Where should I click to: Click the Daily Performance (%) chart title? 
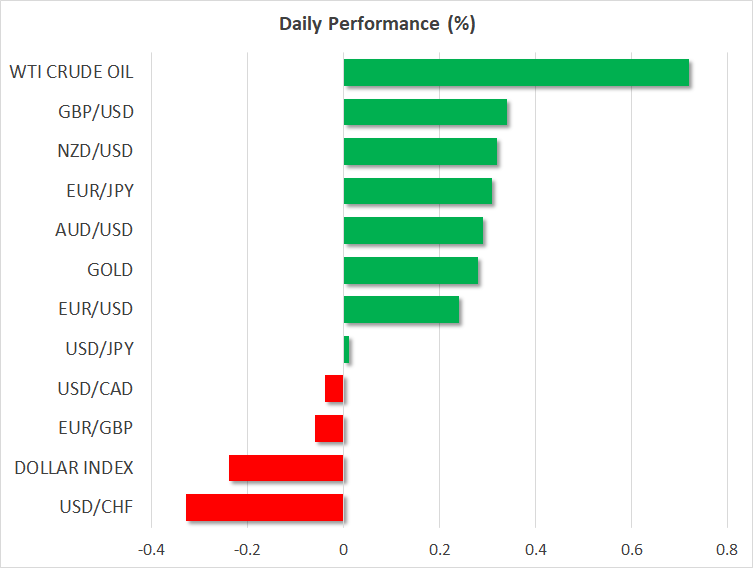[376, 24]
